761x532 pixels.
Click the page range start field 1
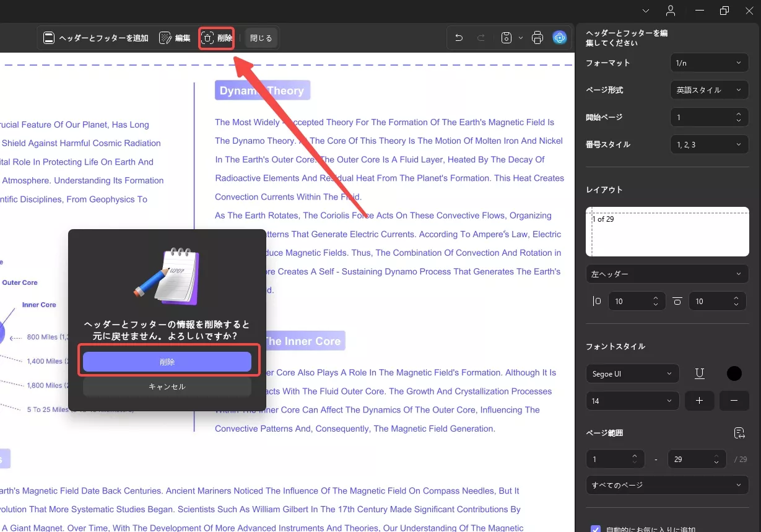[x=615, y=459]
